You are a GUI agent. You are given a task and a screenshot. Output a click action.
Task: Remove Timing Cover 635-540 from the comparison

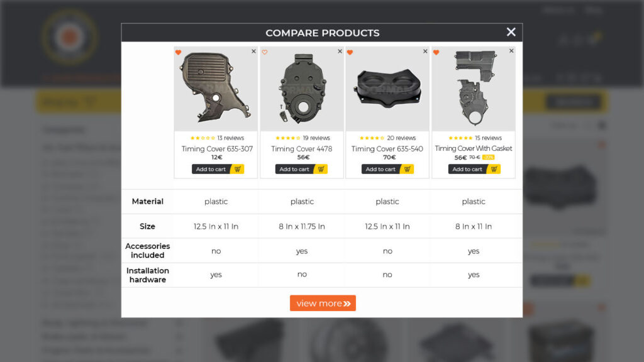[426, 52]
